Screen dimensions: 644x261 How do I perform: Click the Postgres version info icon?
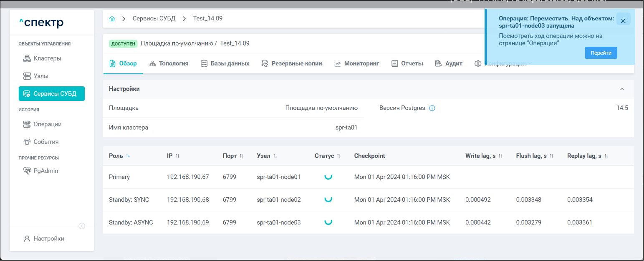[x=432, y=108]
